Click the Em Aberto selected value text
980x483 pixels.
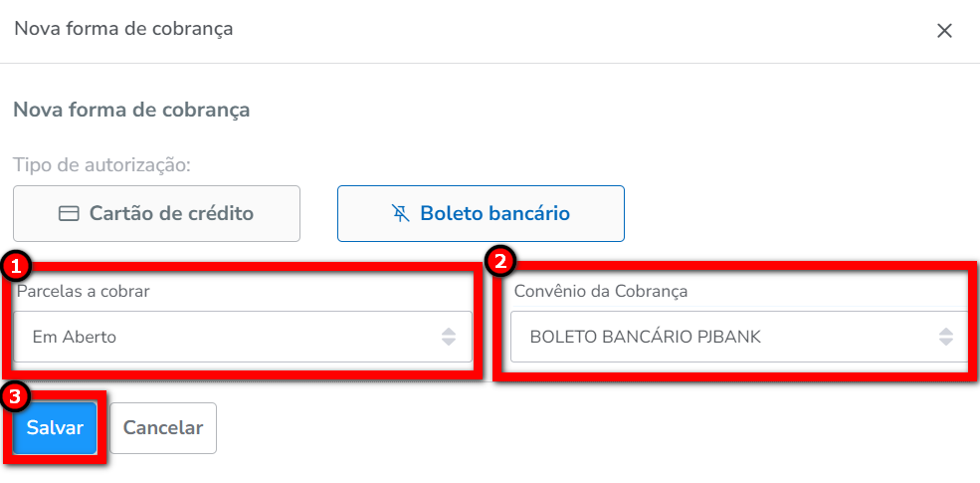point(75,337)
